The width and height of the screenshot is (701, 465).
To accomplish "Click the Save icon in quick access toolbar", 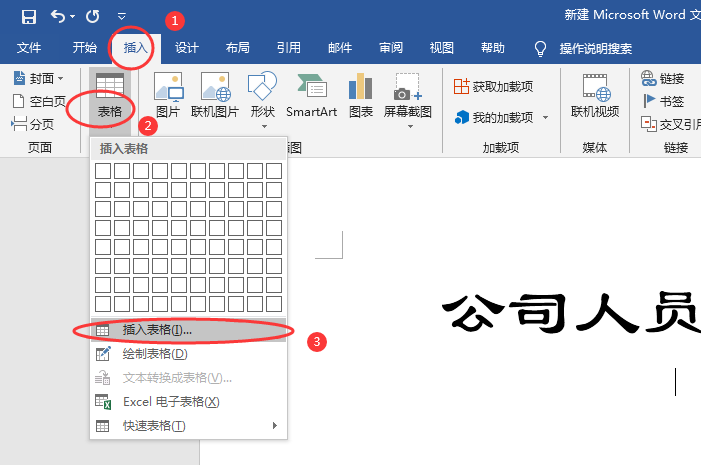I will coord(29,17).
